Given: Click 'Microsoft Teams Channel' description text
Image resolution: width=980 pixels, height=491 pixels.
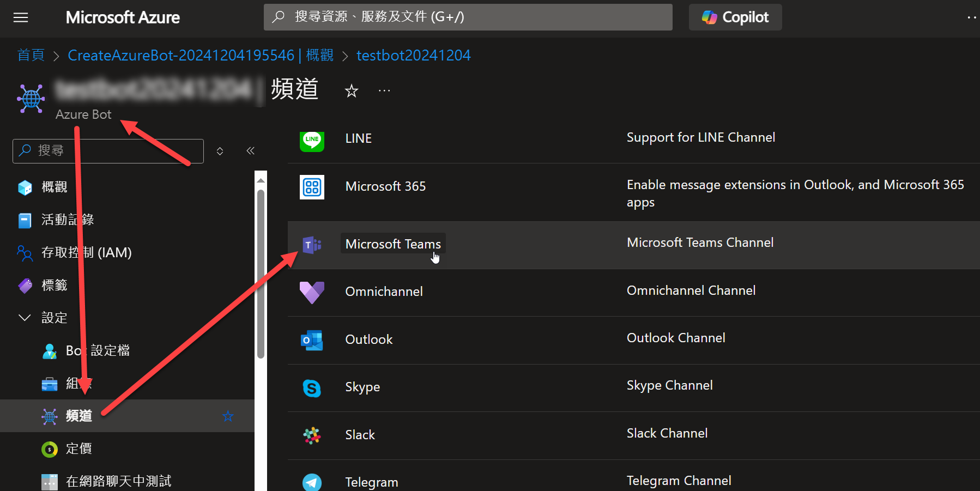Looking at the screenshot, I should [x=700, y=243].
